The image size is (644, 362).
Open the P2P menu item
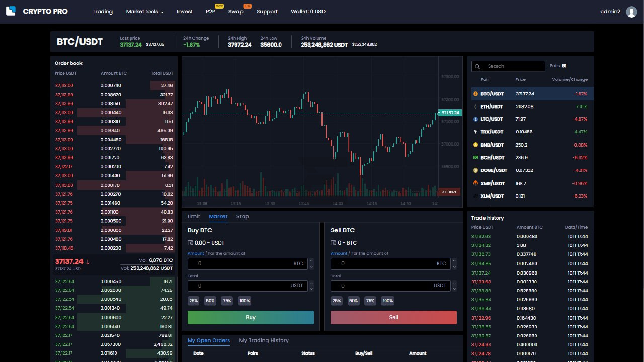[210, 12]
